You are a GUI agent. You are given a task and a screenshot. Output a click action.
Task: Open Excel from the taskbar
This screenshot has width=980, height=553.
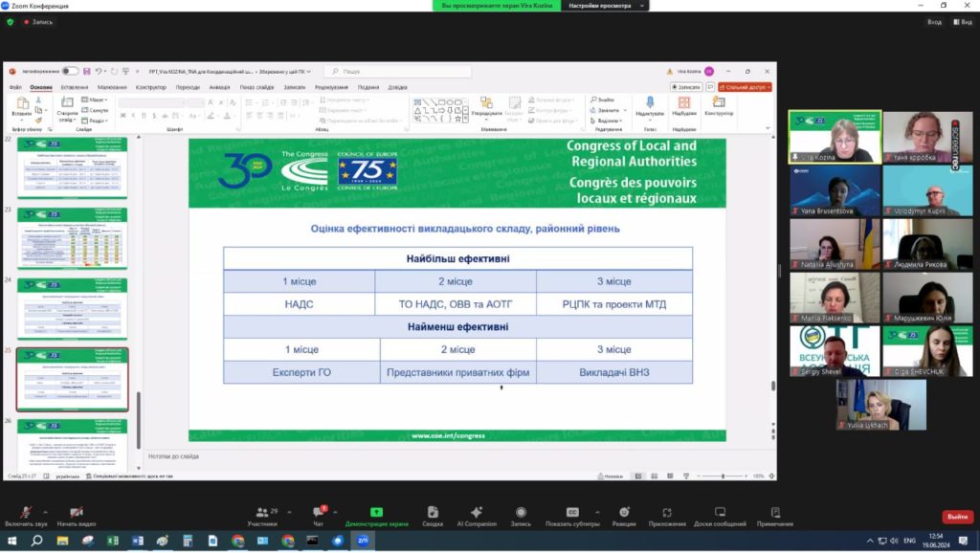point(113,541)
